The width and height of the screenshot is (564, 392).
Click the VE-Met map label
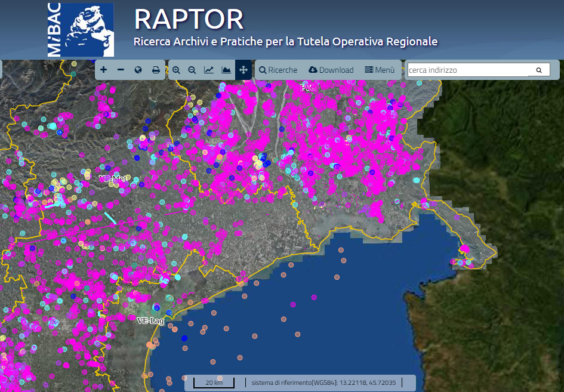coord(113,178)
